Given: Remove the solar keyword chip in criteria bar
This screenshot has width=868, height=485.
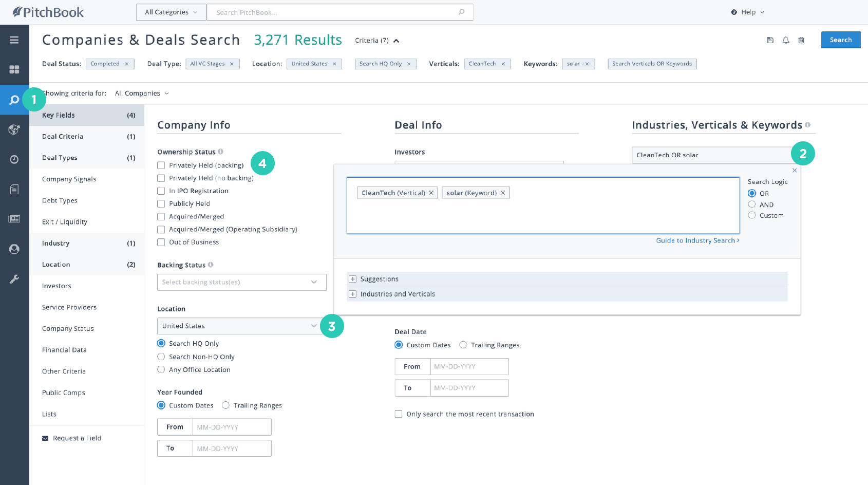Looking at the screenshot, I should (x=587, y=64).
